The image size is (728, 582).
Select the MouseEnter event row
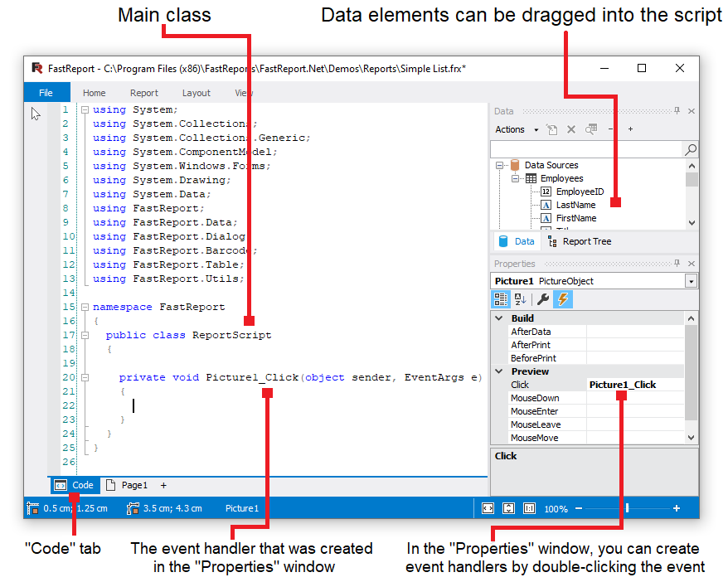pos(596,411)
